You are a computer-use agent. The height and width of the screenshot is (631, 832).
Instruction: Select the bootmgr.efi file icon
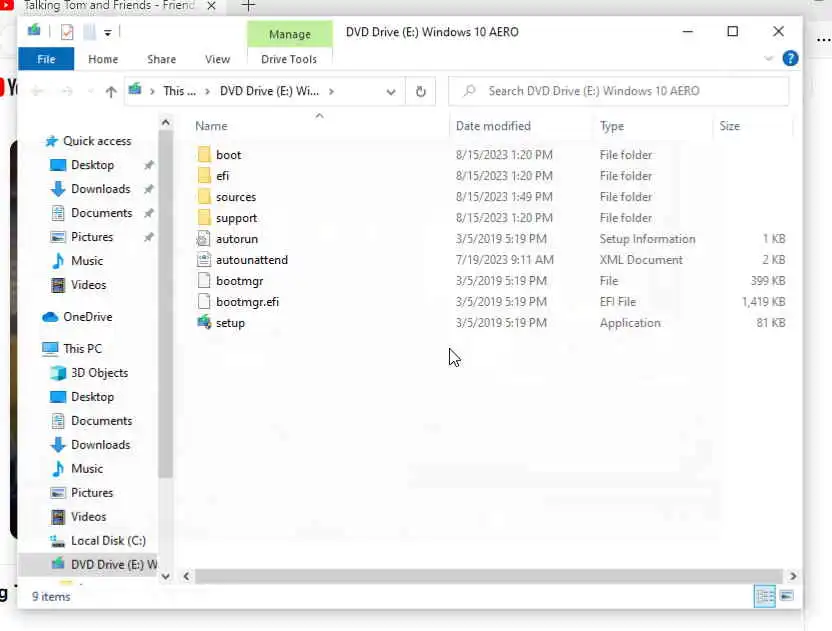pyautogui.click(x=204, y=301)
